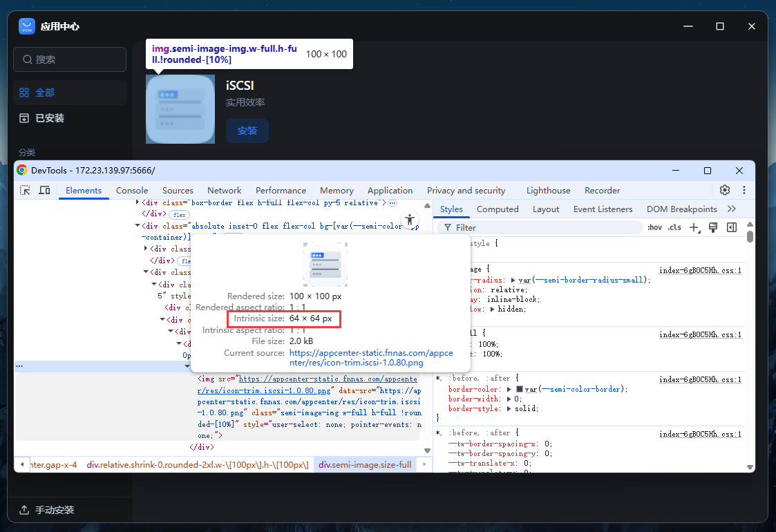Image resolution: width=776 pixels, height=532 pixels.
Task: Click the ellipsis in the ellipsized div node
Action: point(392,203)
